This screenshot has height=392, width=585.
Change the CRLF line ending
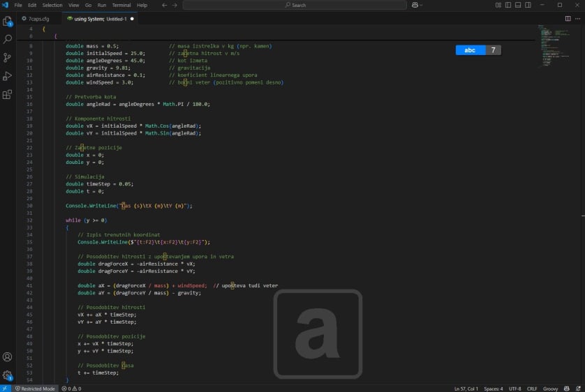(532, 389)
